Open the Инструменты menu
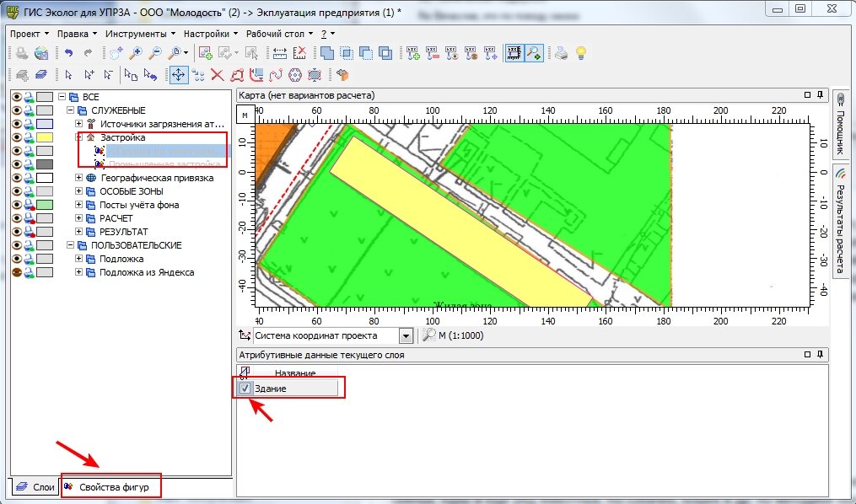This screenshot has height=504, width=856. (x=137, y=34)
